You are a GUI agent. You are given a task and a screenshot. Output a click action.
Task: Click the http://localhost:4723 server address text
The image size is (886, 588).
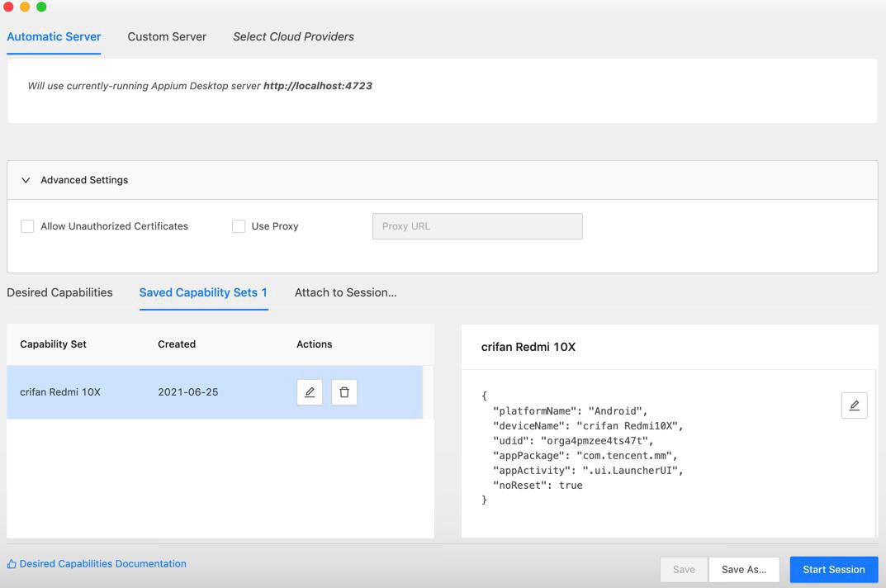click(318, 86)
